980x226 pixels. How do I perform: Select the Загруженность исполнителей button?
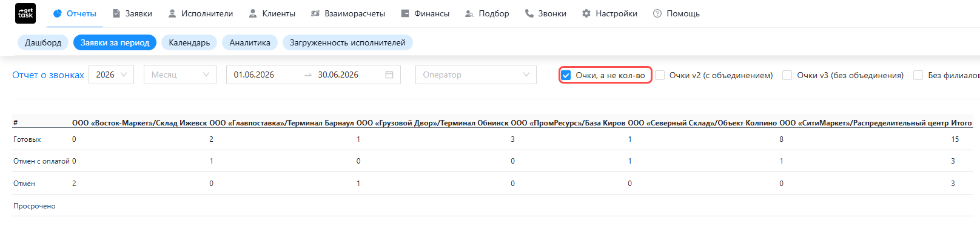coord(347,42)
